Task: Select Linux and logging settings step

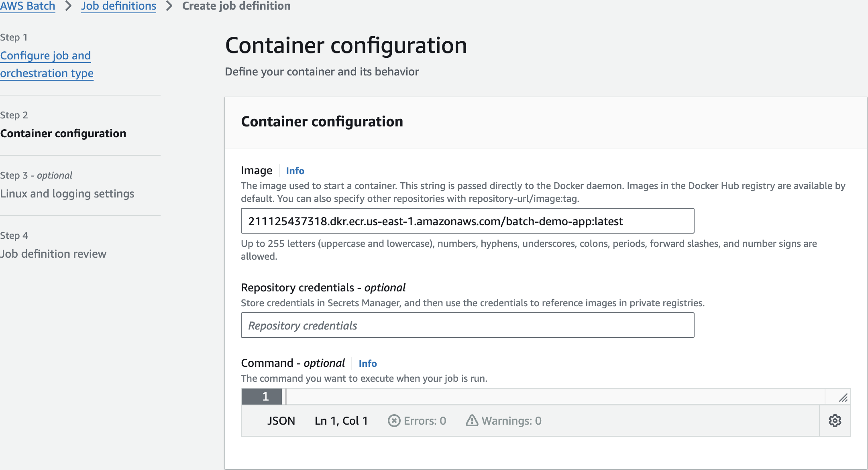Action: pyautogui.click(x=67, y=194)
